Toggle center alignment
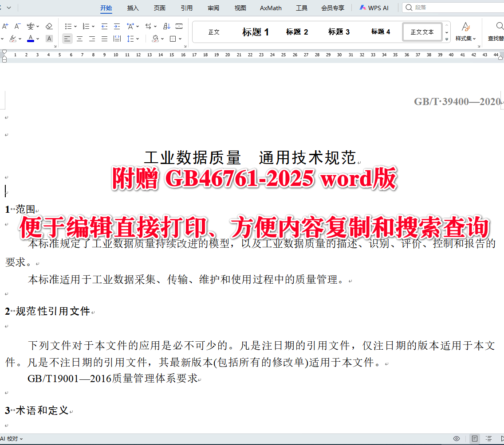The width and height of the screenshot is (504, 445). tap(79, 39)
